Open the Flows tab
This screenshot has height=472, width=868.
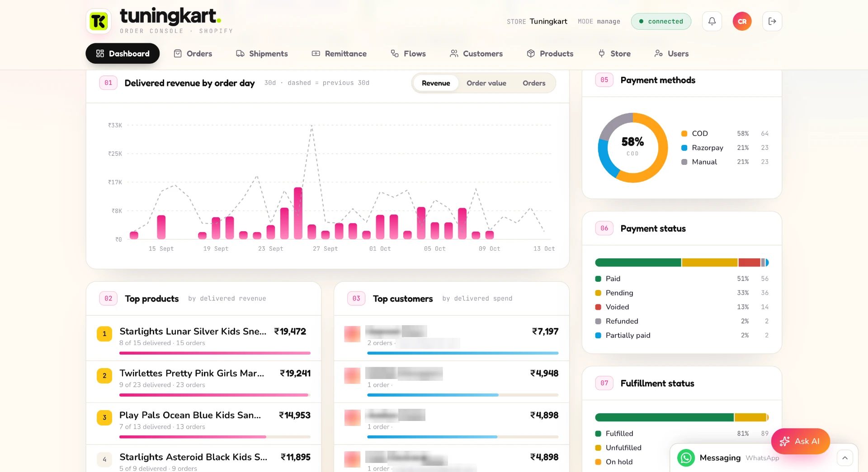click(x=408, y=53)
